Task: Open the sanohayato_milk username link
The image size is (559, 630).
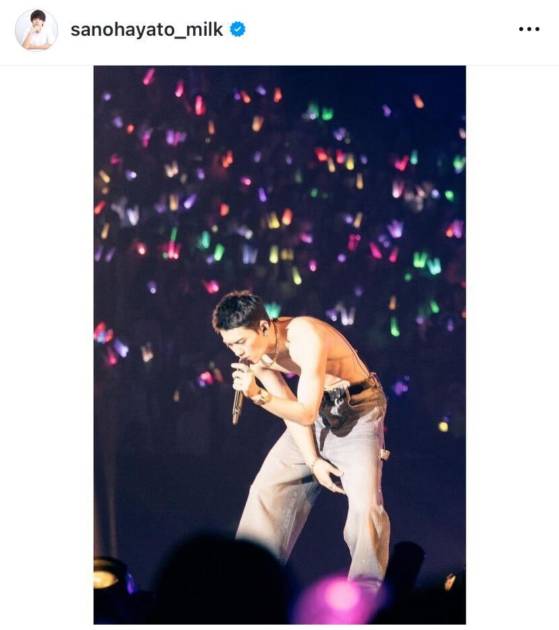Action: click(147, 30)
